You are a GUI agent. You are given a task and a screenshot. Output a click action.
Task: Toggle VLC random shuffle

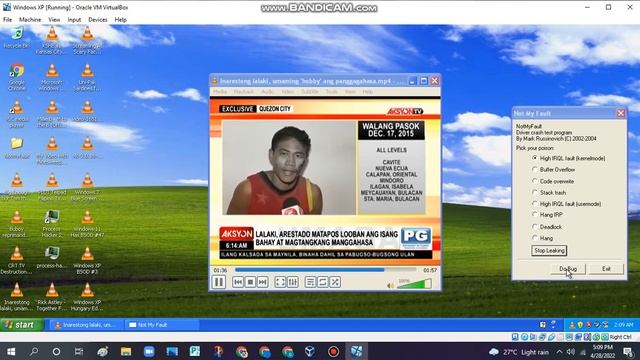coord(335,282)
